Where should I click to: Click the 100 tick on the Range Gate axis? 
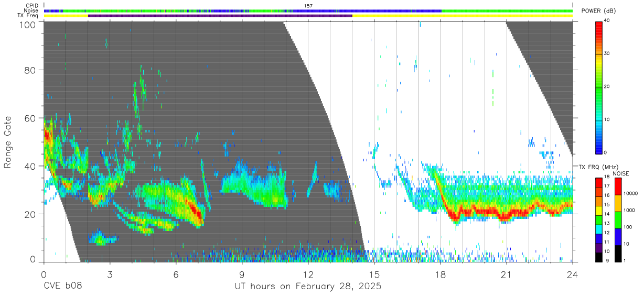(28, 25)
